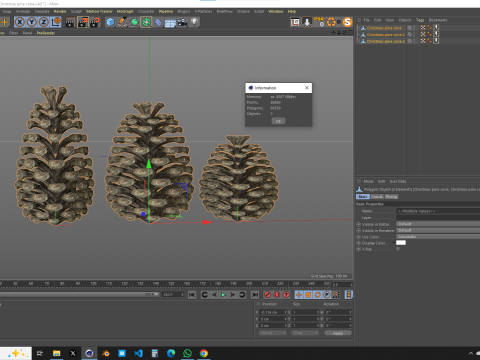Screen dimensions: 480x360
Task: Click the Apply button in Coordinates
Action: [x=338, y=333]
